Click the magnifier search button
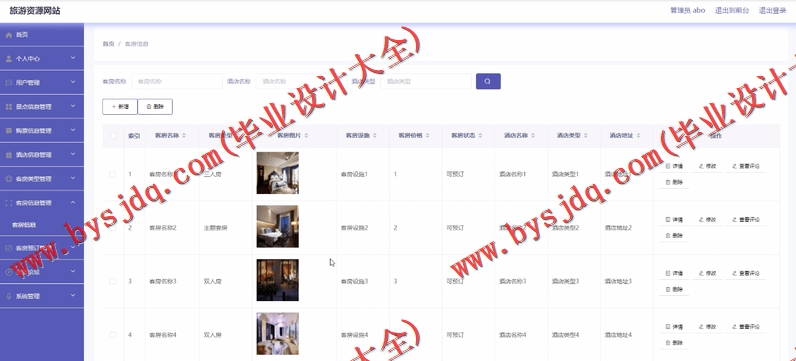Viewport: 796px width, 361px height. tap(488, 81)
